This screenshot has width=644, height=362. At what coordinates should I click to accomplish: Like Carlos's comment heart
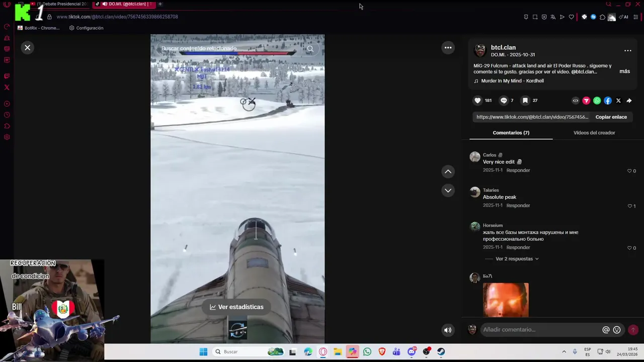[x=629, y=171]
